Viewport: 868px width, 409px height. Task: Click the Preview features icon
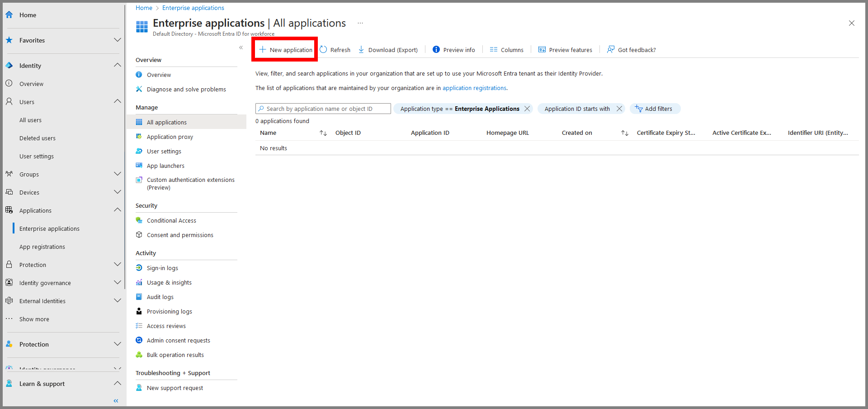point(542,50)
